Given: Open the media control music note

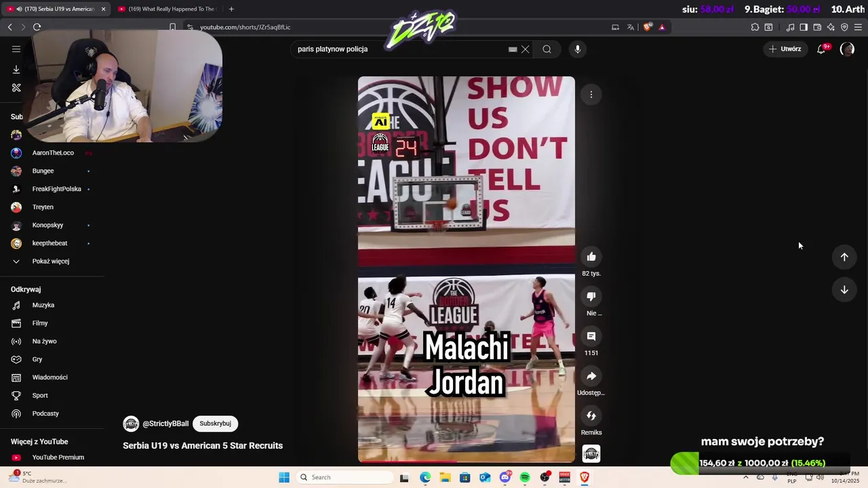Looking at the screenshot, I should [x=790, y=27].
